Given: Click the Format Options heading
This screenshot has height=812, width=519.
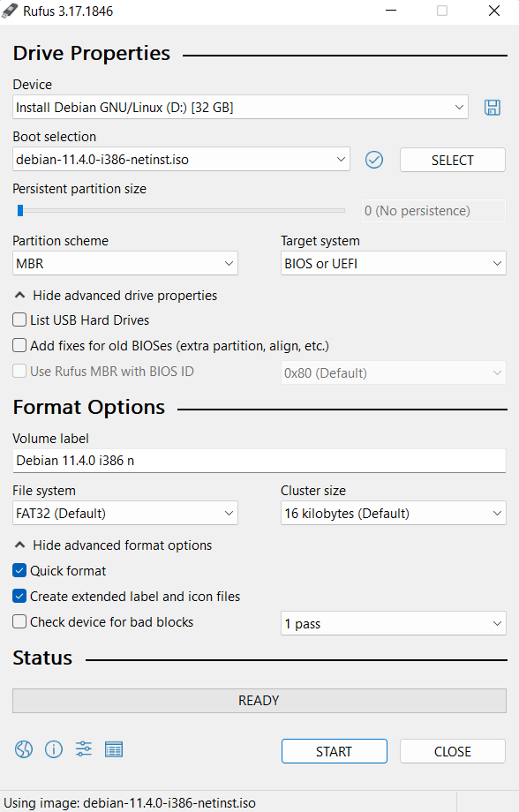Looking at the screenshot, I should pos(89,407).
